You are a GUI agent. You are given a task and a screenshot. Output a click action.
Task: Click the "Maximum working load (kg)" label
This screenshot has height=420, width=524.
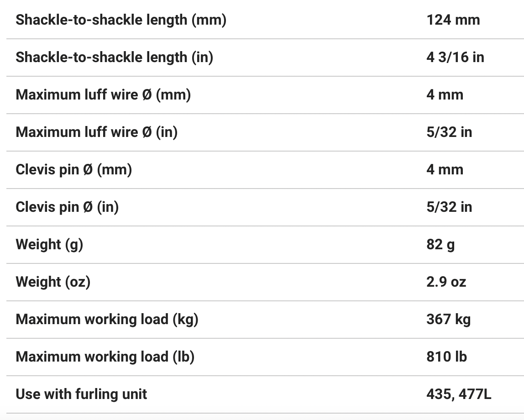click(x=107, y=320)
